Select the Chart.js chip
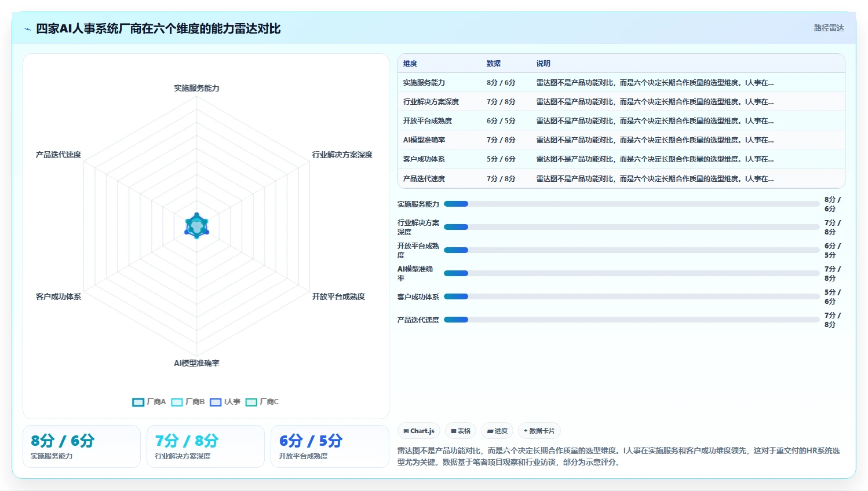 click(x=419, y=431)
